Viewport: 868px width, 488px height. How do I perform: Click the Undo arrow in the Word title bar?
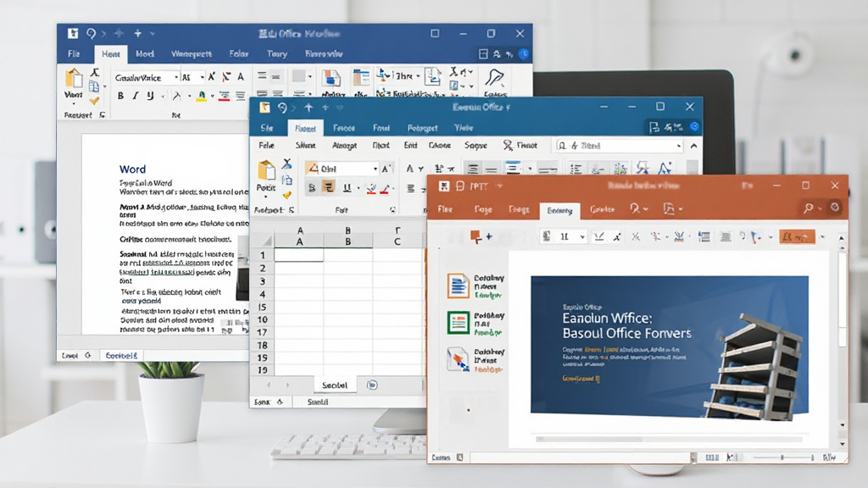[91, 33]
